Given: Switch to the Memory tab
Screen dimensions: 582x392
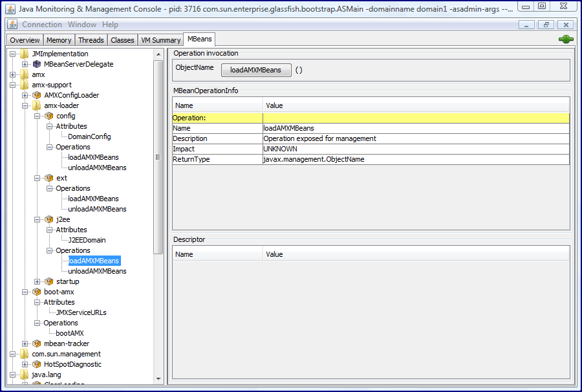Looking at the screenshot, I should 59,40.
